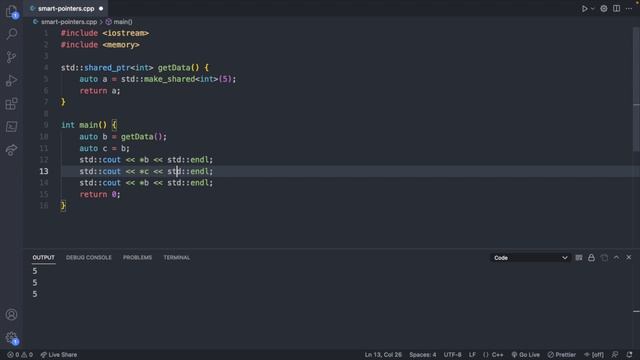640x360 pixels.
Task: Maximize the panel with chevron-up icon
Action: point(616,258)
